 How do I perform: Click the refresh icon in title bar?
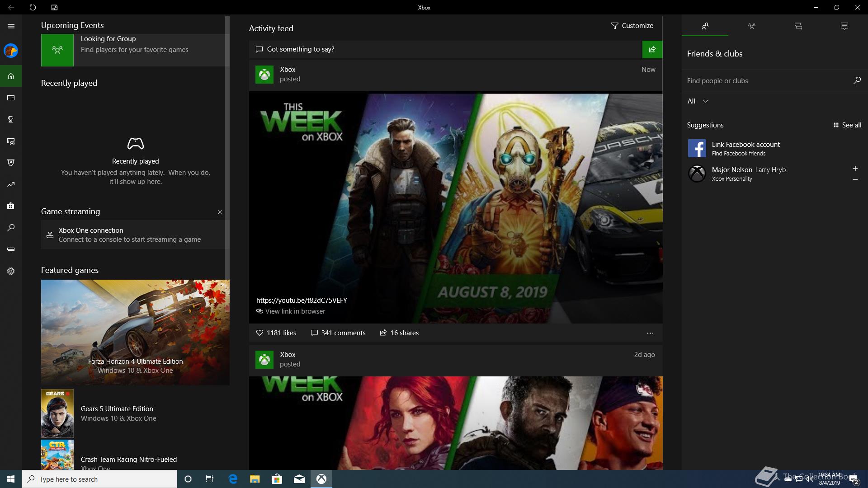coord(33,7)
